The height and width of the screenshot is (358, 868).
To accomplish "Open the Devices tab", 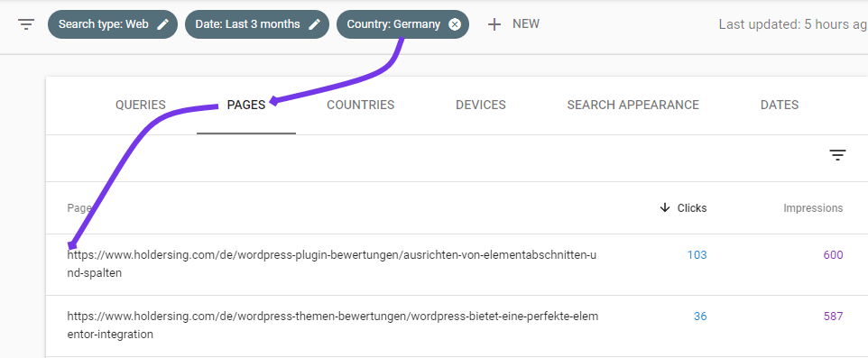I will tap(481, 106).
